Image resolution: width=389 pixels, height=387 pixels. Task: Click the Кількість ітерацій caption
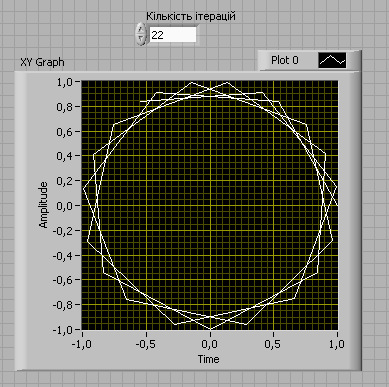click(x=191, y=16)
